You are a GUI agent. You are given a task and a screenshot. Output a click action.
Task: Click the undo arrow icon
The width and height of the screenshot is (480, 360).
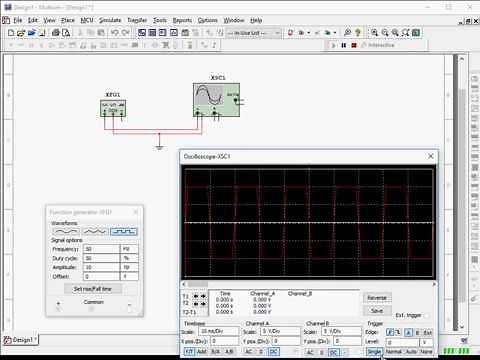coord(115,33)
